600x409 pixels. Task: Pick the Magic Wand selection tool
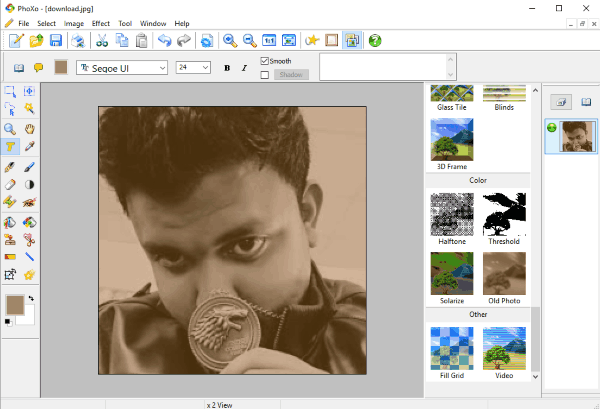[x=30, y=109]
